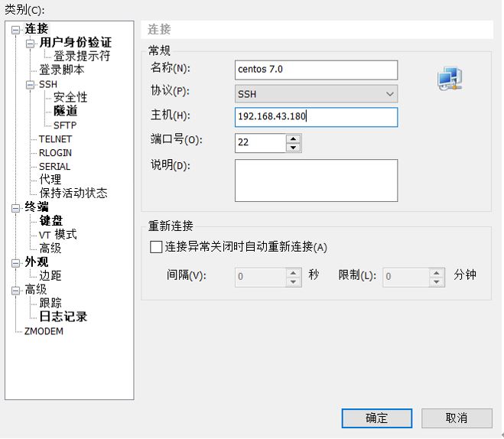
Task: Select 隧道 in the category tree
Action: coord(66,111)
